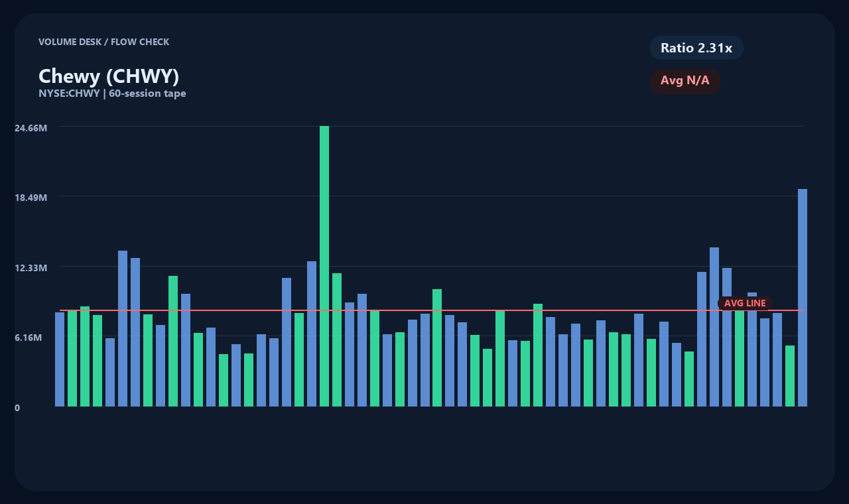
Task: Click the 12.33M axis label
Action: (31, 268)
